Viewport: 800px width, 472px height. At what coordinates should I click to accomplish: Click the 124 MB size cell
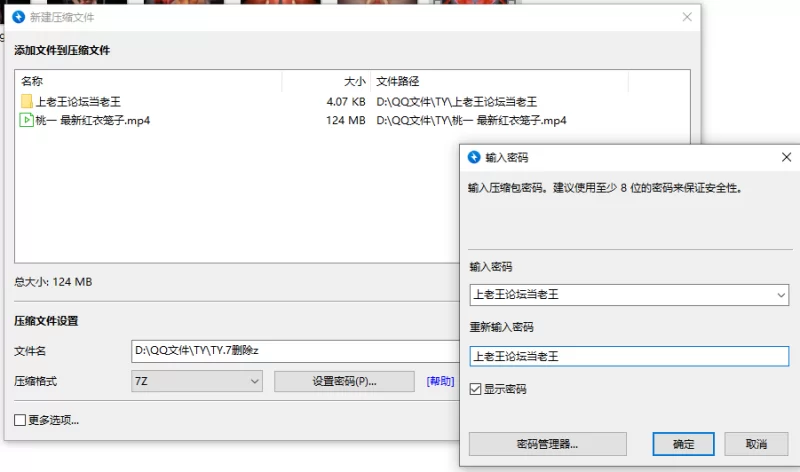coord(345,120)
